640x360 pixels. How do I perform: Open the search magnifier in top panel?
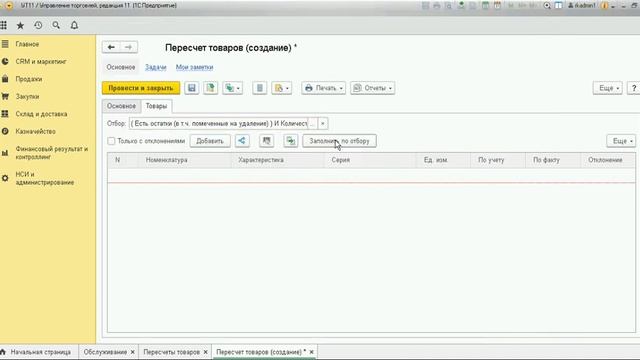pos(56,25)
